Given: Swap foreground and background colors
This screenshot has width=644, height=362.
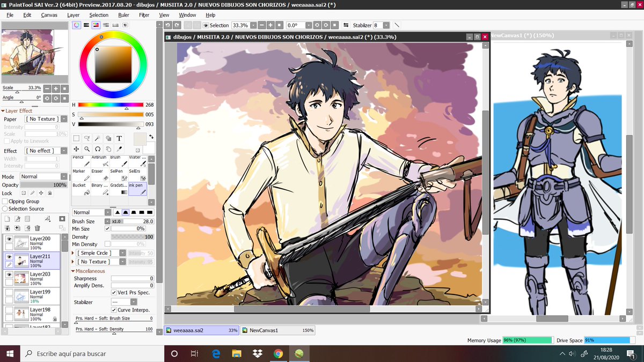Looking at the screenshot, I should point(151,137).
